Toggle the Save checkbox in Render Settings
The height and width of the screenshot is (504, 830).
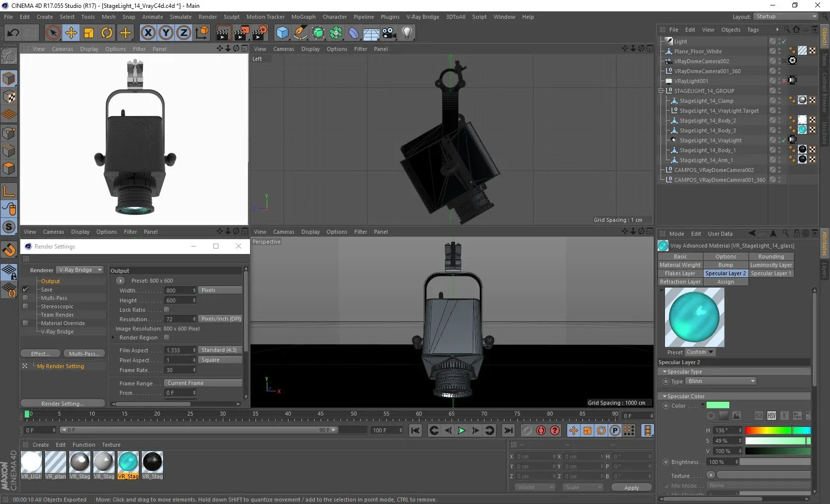pyautogui.click(x=25, y=290)
